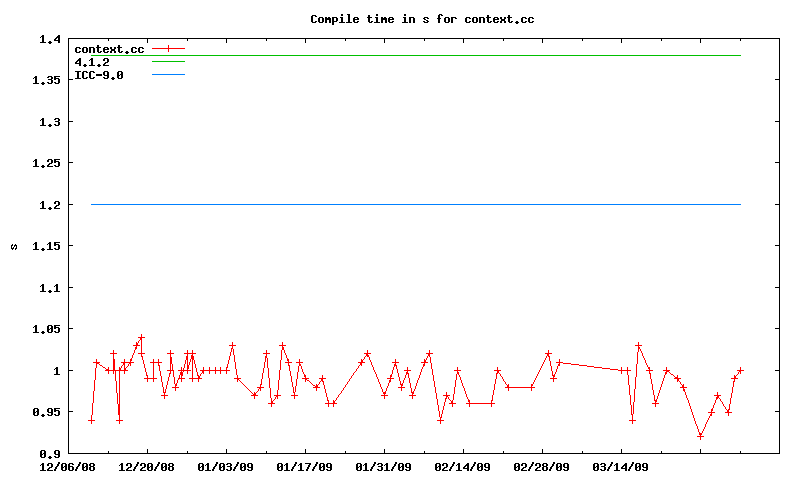Click the lowest red data point near 0.92
Screen dimensions: 800x480
pos(700,436)
